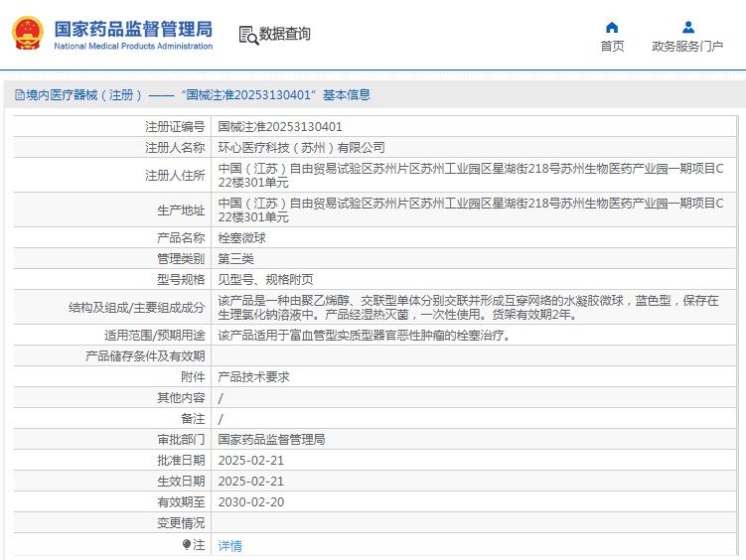This screenshot has width=746, height=560.
Task: Click the national emblem logo
Action: click(28, 34)
